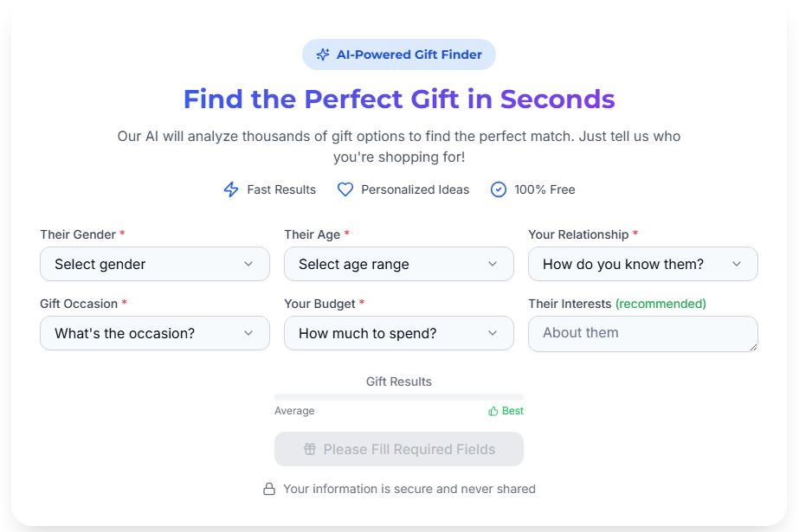The image size is (799, 532).
Task: Click the AI-Powered Gift Finder badge
Action: click(x=399, y=54)
